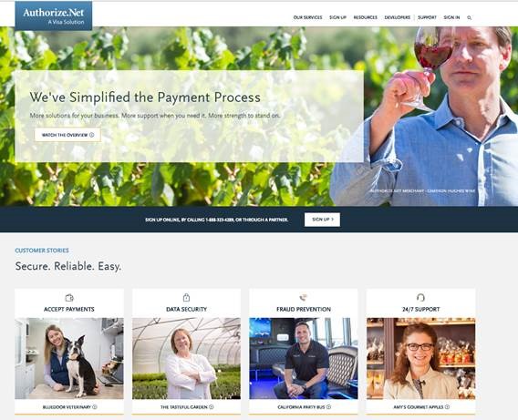Open the Our Services menu

[x=307, y=17]
